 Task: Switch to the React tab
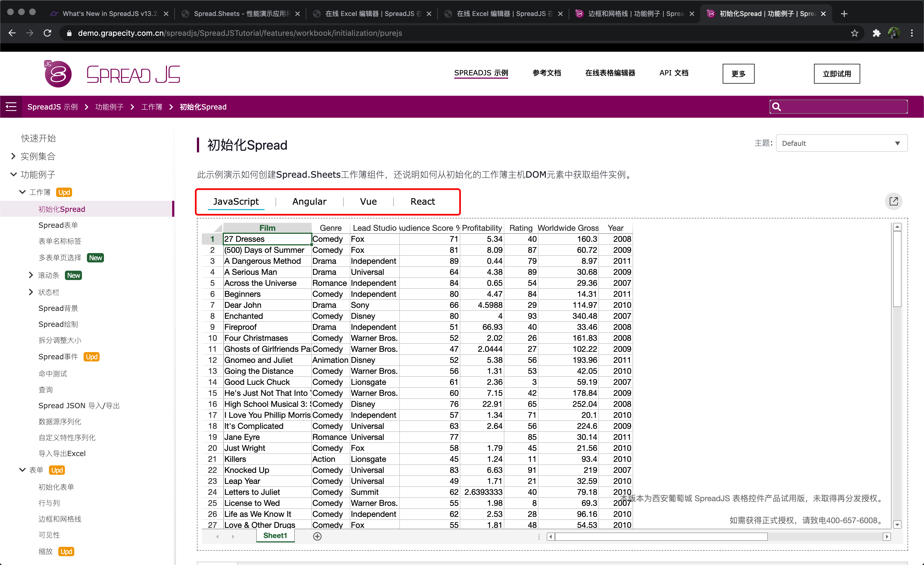tap(423, 201)
